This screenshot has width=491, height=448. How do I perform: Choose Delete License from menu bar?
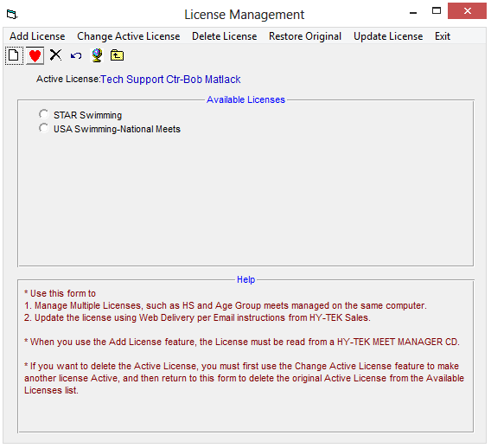[x=224, y=36]
